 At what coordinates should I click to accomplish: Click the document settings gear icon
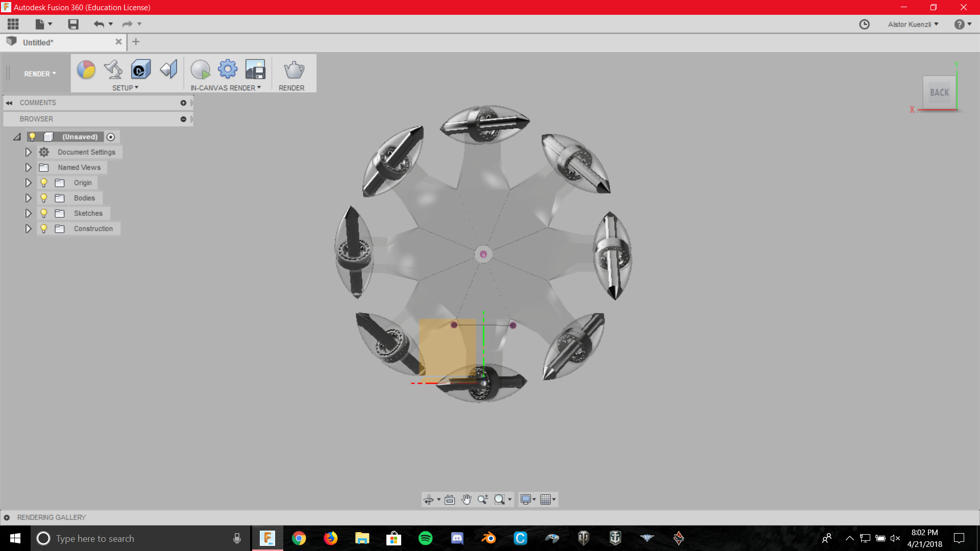pos(44,152)
